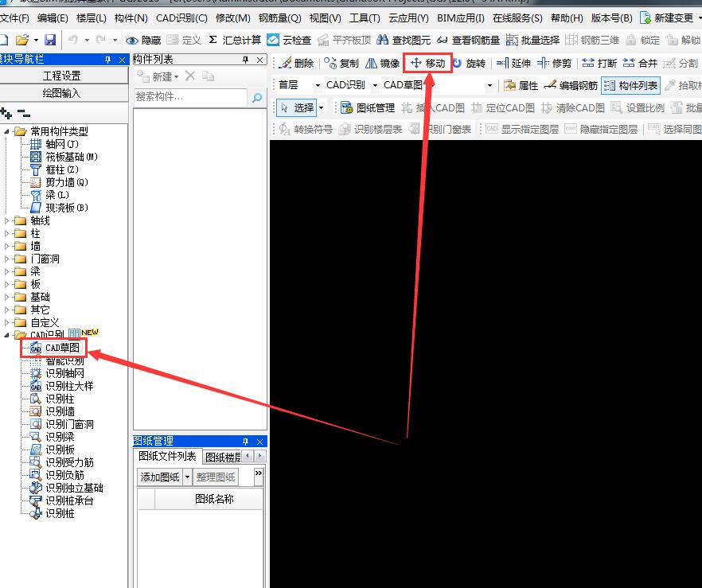This screenshot has height=588, width=702.
Task: Open the 钢筋量(Q) menu
Action: (280, 18)
